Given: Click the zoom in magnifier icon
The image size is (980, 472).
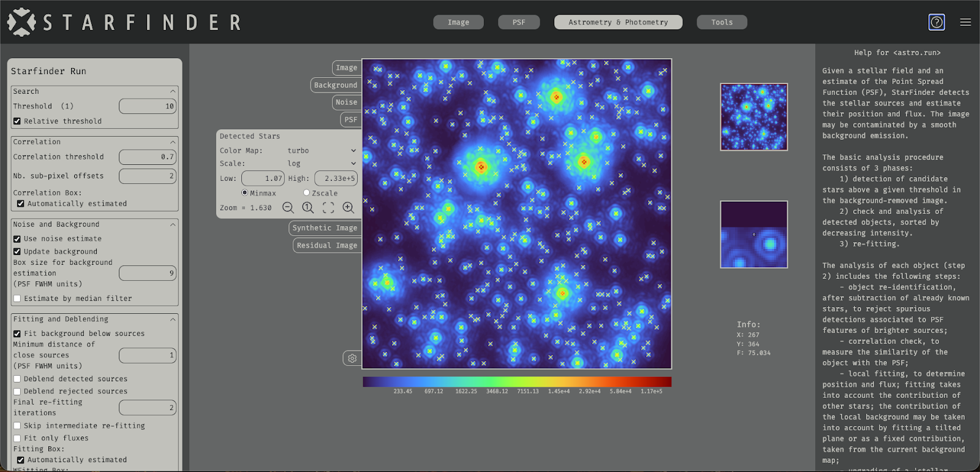Looking at the screenshot, I should (348, 208).
